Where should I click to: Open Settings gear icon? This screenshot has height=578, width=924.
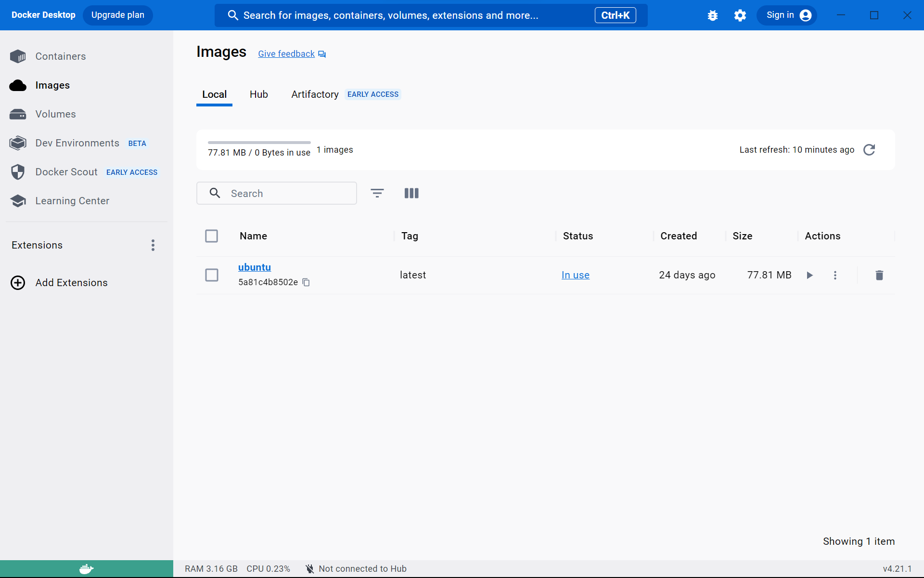coord(740,15)
